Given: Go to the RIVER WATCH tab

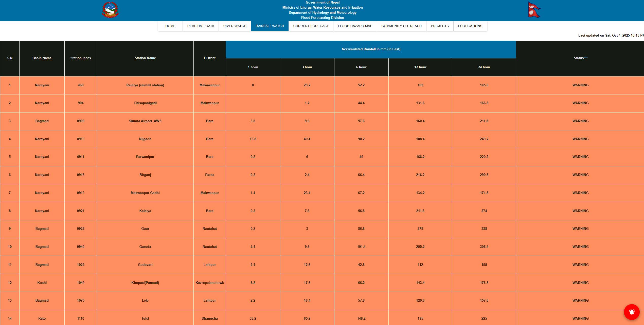Looking at the screenshot, I should pos(235,26).
